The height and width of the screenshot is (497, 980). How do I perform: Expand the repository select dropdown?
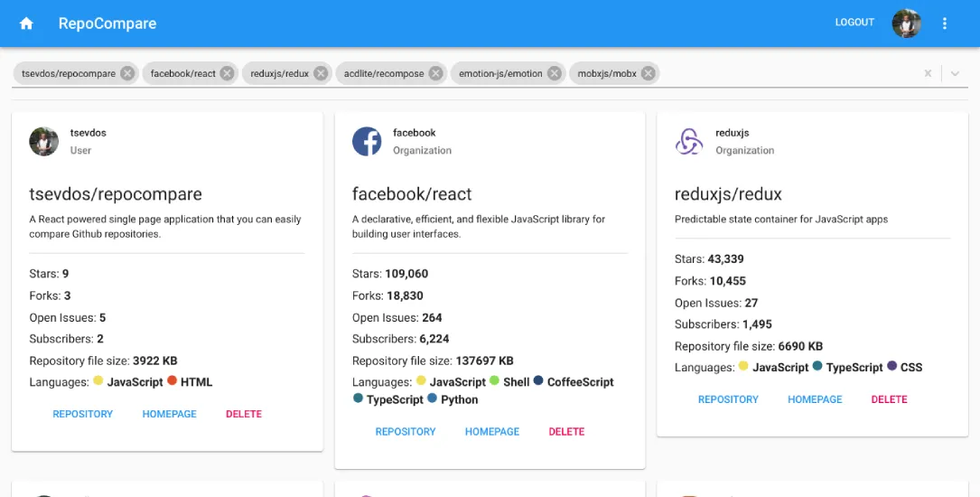click(955, 73)
